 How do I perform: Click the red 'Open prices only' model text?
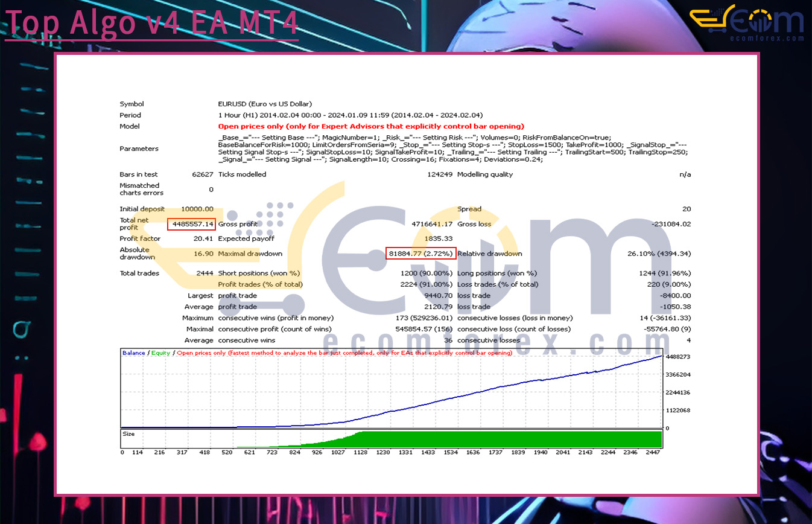pos(371,126)
